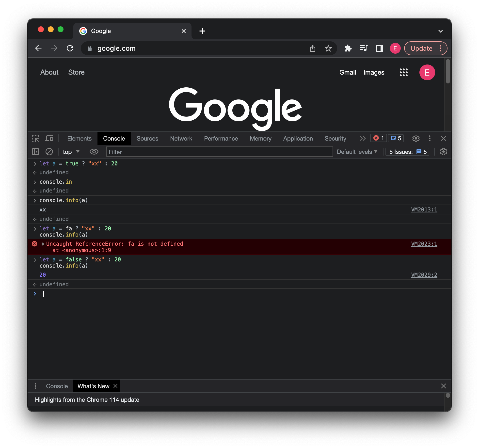Image resolution: width=479 pixels, height=448 pixels.
Task: Open the Default levels dropdown
Action: 357,152
